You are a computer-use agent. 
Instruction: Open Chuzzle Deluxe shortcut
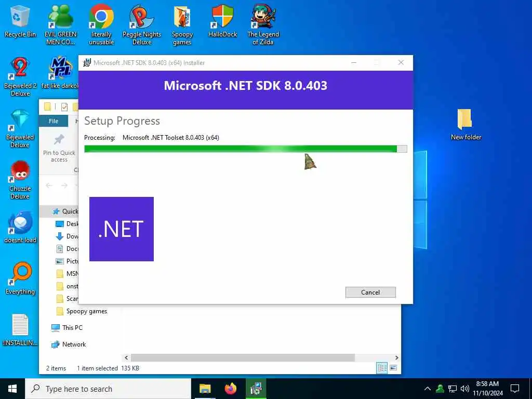click(20, 180)
